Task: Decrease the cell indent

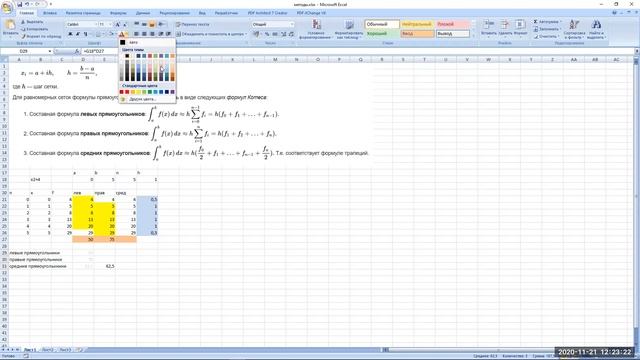Action: [160, 34]
